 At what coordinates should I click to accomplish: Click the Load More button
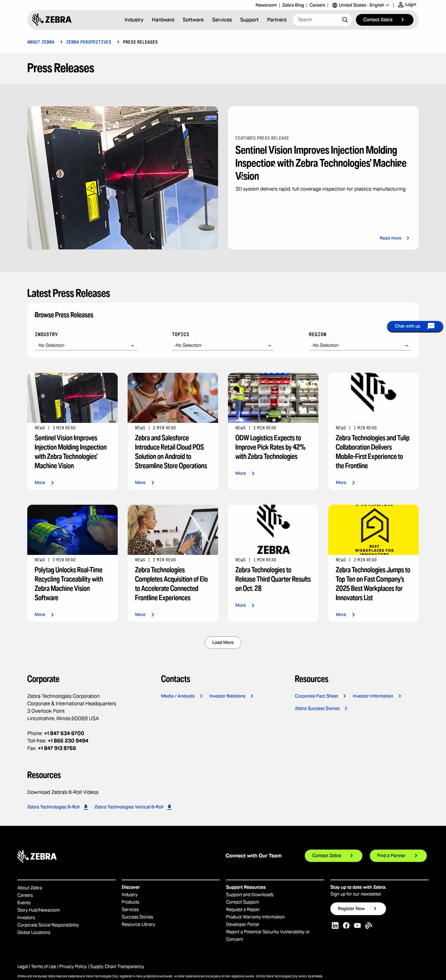pyautogui.click(x=223, y=643)
